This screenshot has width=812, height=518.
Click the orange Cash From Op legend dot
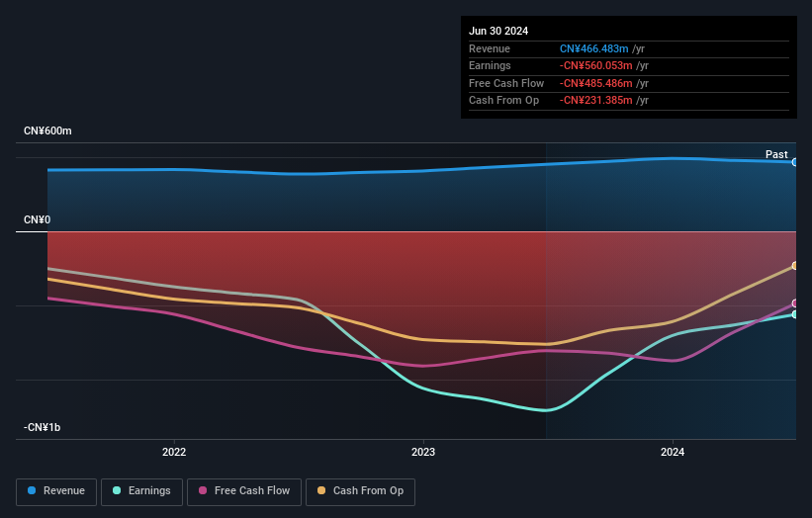pyautogui.click(x=321, y=490)
